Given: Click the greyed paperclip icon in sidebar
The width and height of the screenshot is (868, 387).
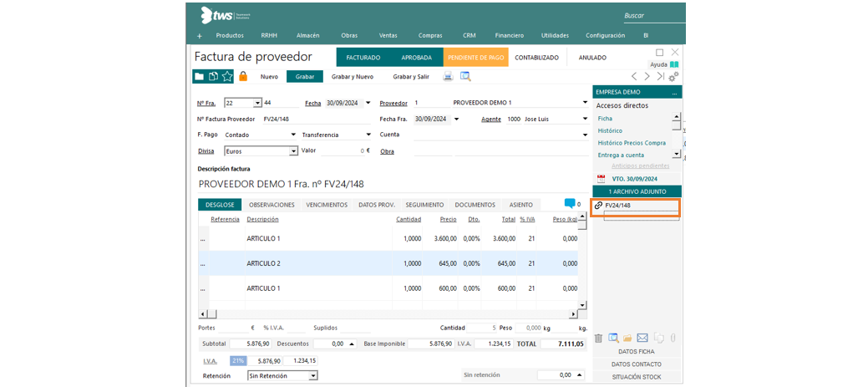Looking at the screenshot, I should tap(673, 338).
